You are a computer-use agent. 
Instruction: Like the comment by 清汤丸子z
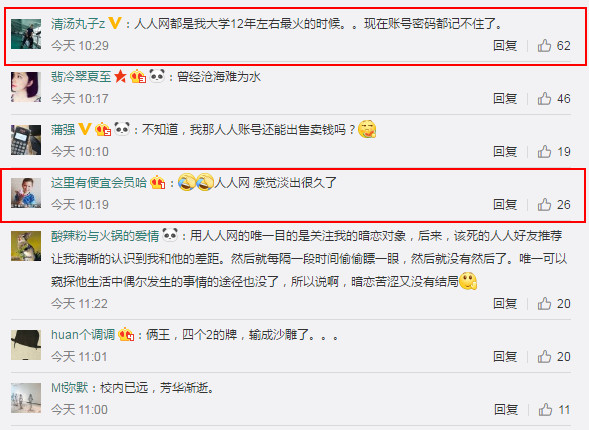tap(544, 46)
